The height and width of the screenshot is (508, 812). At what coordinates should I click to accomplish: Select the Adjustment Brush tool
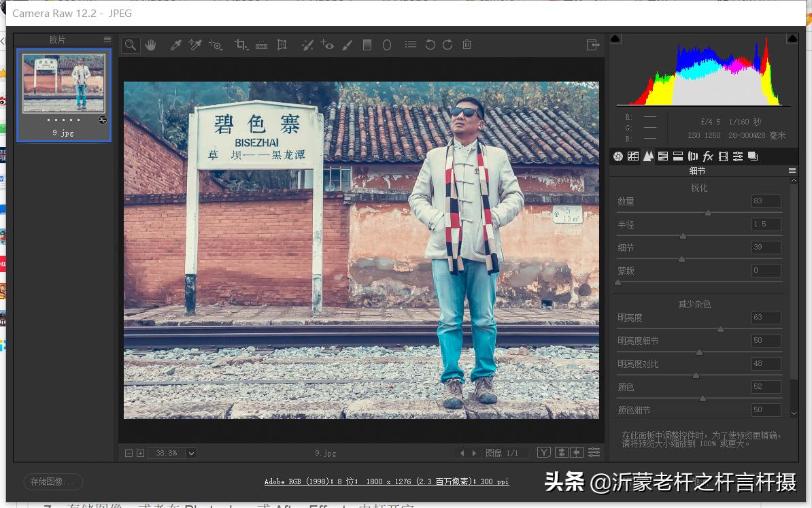coord(348,45)
